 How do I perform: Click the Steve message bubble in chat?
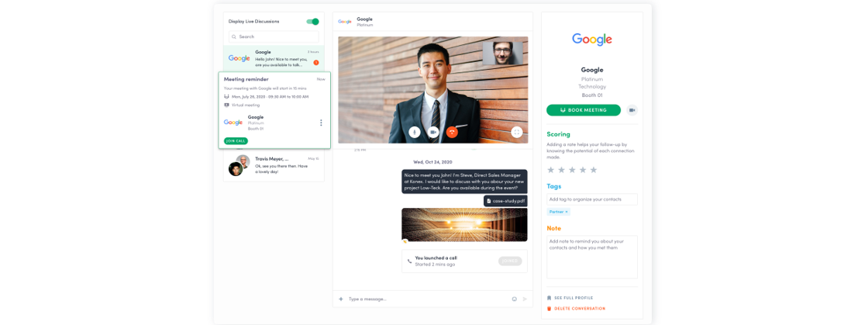tap(464, 182)
